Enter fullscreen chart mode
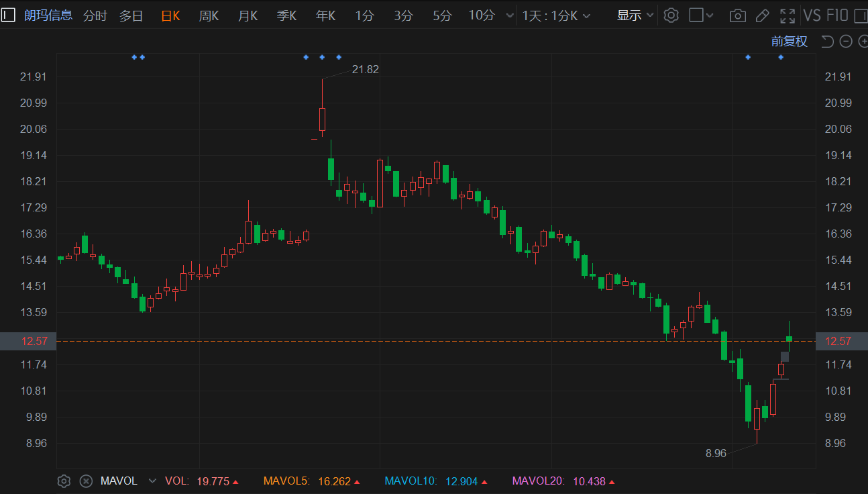Screen dimensions: 868x494 787,15
